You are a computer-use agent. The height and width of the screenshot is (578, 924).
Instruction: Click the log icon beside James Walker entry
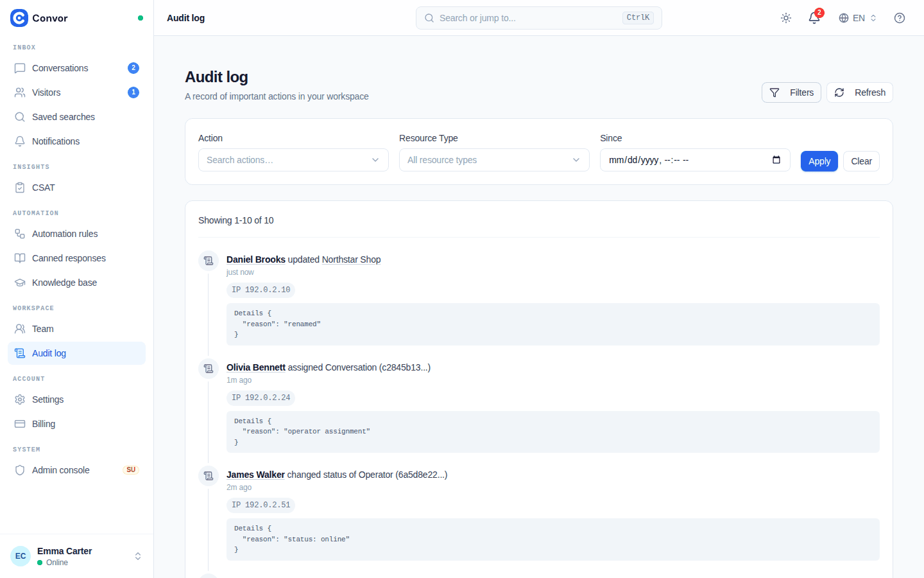pos(209,476)
